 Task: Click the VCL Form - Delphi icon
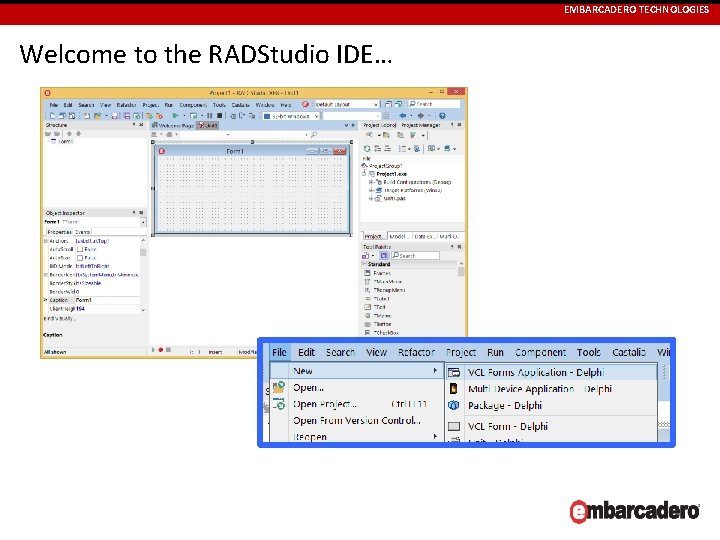[x=454, y=427]
